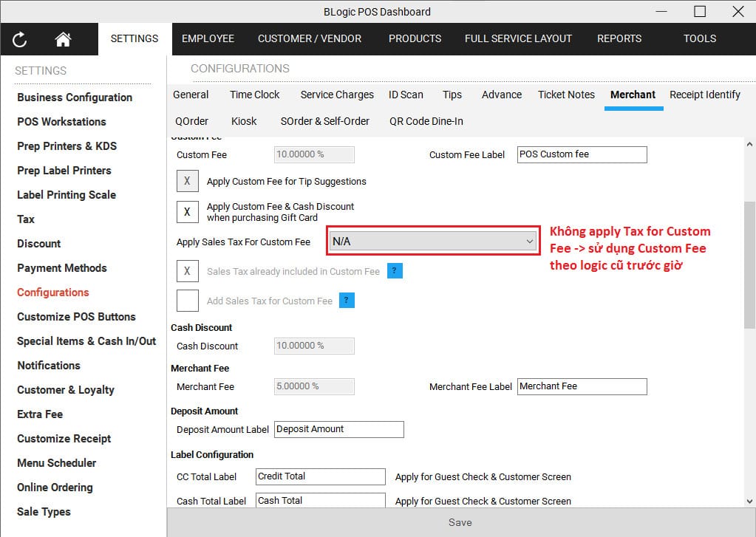
Task: Open the EMPLOYEE menu
Action: tap(208, 38)
